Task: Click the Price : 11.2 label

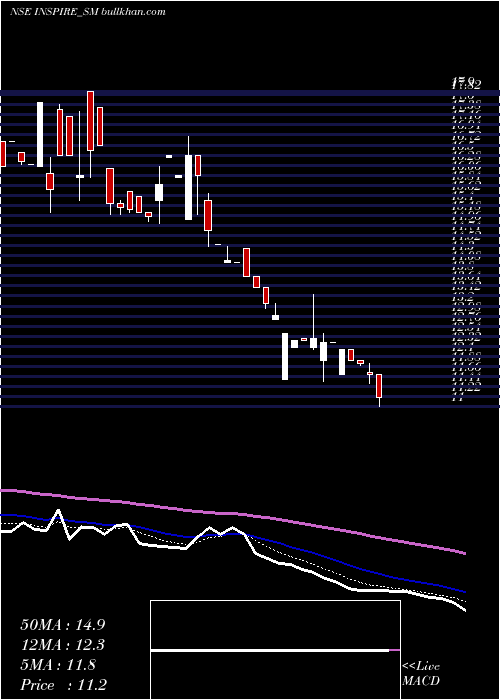Action: [x=63, y=685]
